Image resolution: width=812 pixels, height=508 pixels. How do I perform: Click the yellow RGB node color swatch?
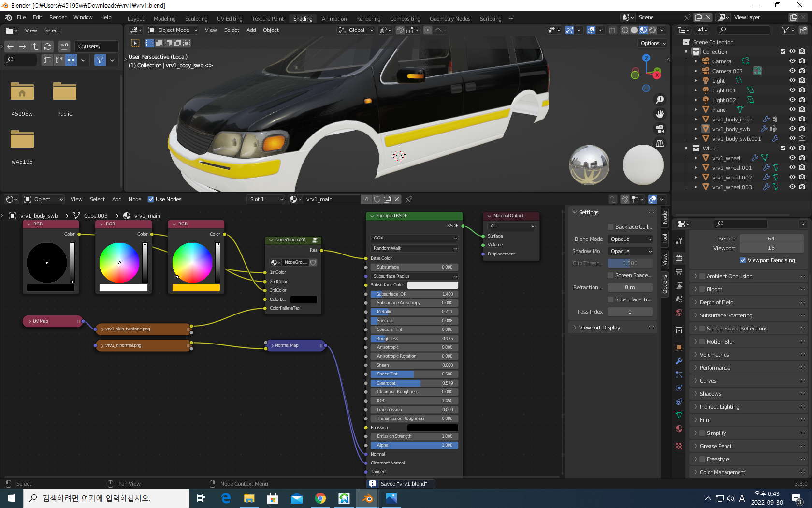pyautogui.click(x=196, y=288)
